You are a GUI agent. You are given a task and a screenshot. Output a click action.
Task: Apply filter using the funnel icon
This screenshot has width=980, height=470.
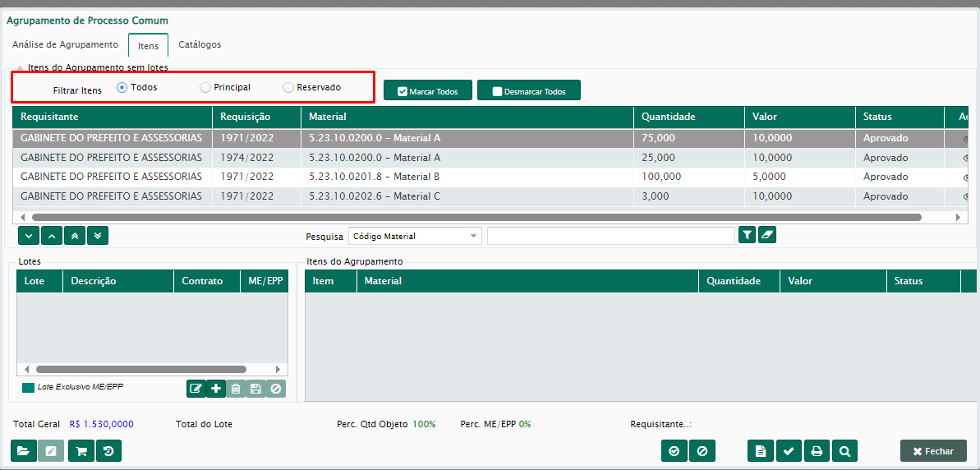[x=747, y=236]
